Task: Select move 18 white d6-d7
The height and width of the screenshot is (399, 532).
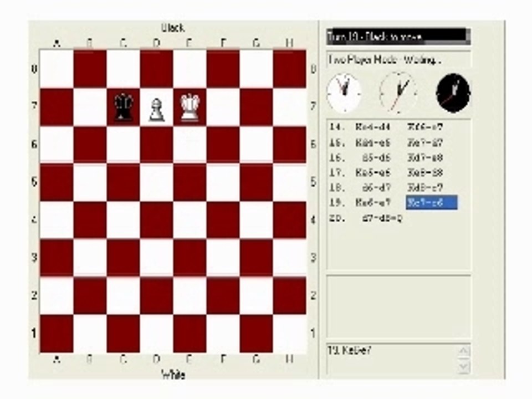Action: pos(376,188)
